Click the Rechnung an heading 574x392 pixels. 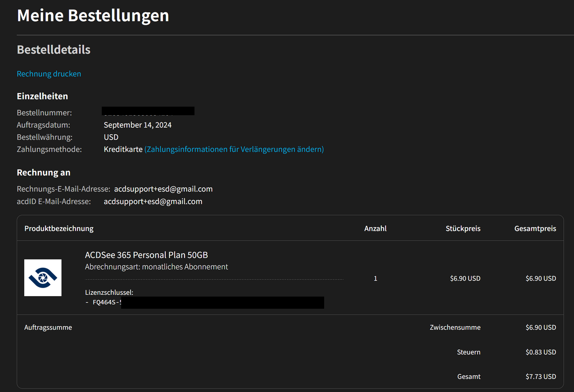44,172
